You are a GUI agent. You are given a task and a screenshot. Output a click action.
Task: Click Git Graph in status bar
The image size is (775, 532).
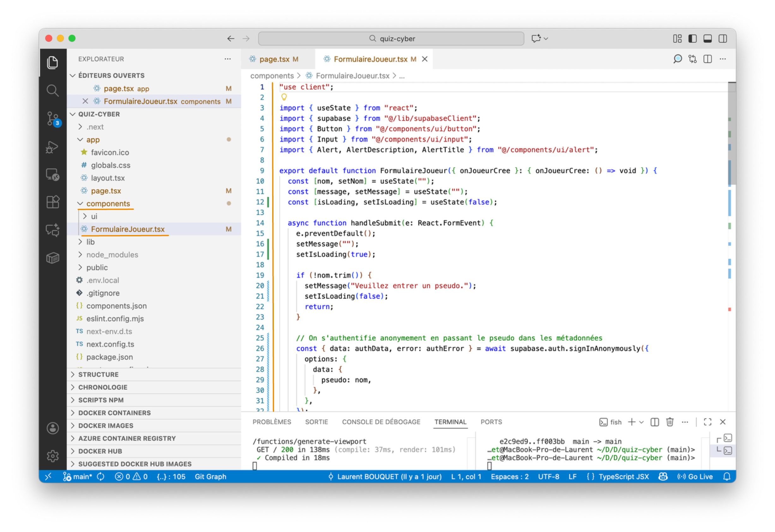coord(210,477)
